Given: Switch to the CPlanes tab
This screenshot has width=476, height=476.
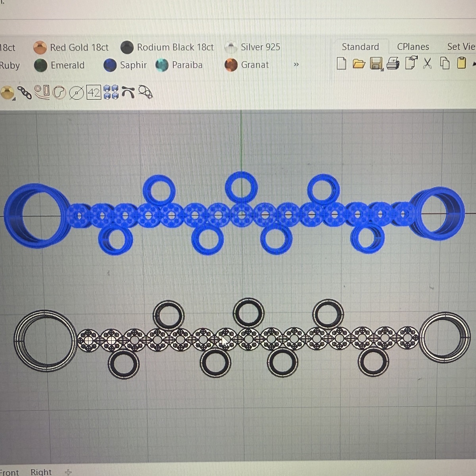Looking at the screenshot, I should pos(413,47).
